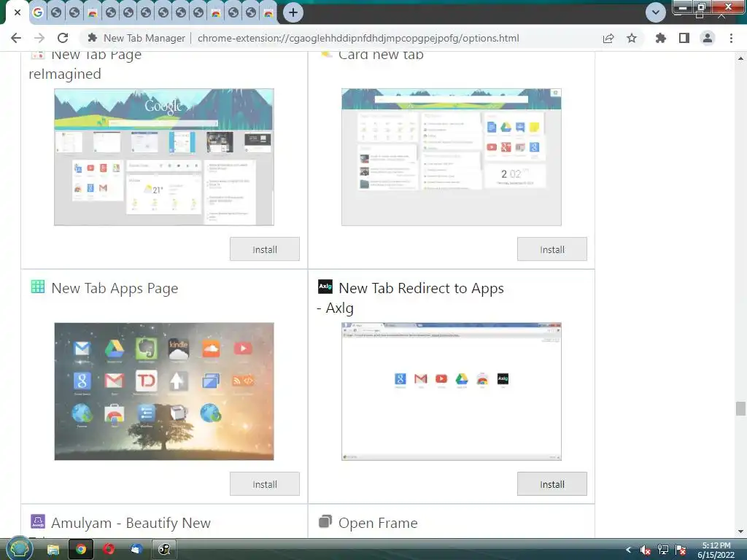The height and width of the screenshot is (560, 747).
Task: Click the Open Frame extension icon
Action: coord(325,521)
